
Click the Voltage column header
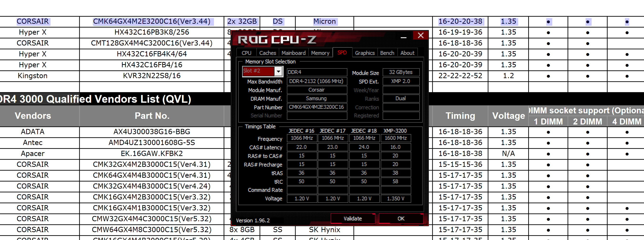508,116
